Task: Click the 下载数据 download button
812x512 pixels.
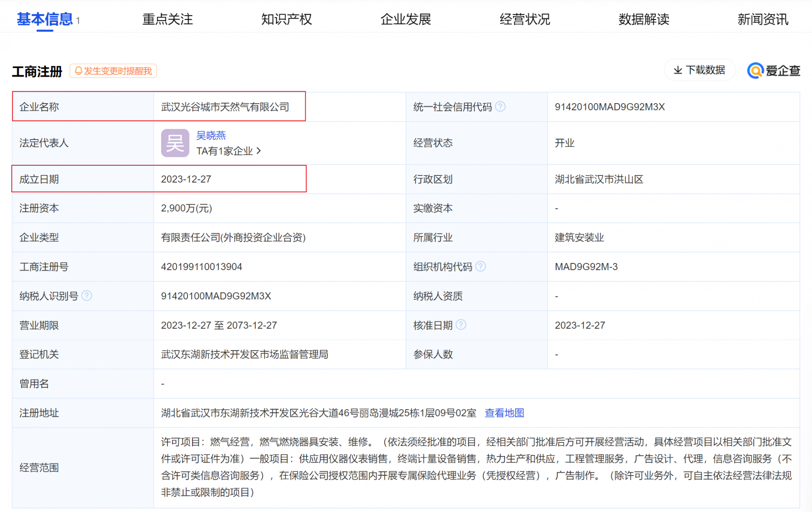Action: pos(700,70)
